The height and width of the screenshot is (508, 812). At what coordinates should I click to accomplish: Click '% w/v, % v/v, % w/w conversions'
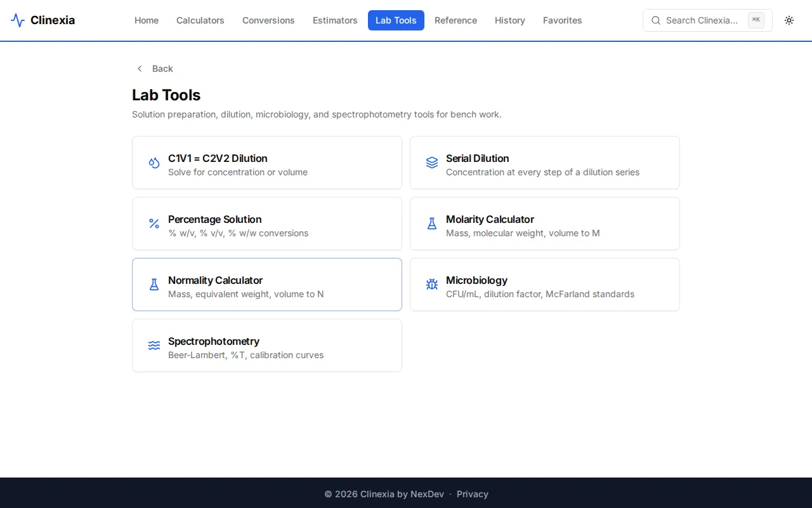tap(238, 233)
